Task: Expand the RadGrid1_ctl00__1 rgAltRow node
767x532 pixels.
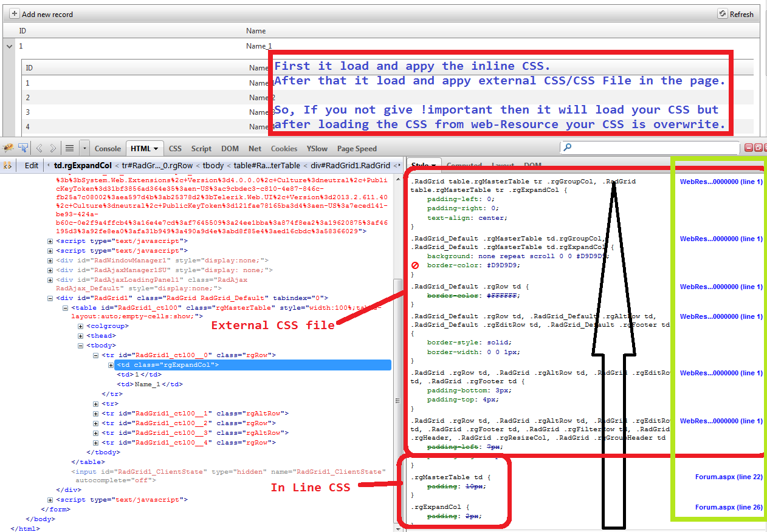Action: (96, 414)
